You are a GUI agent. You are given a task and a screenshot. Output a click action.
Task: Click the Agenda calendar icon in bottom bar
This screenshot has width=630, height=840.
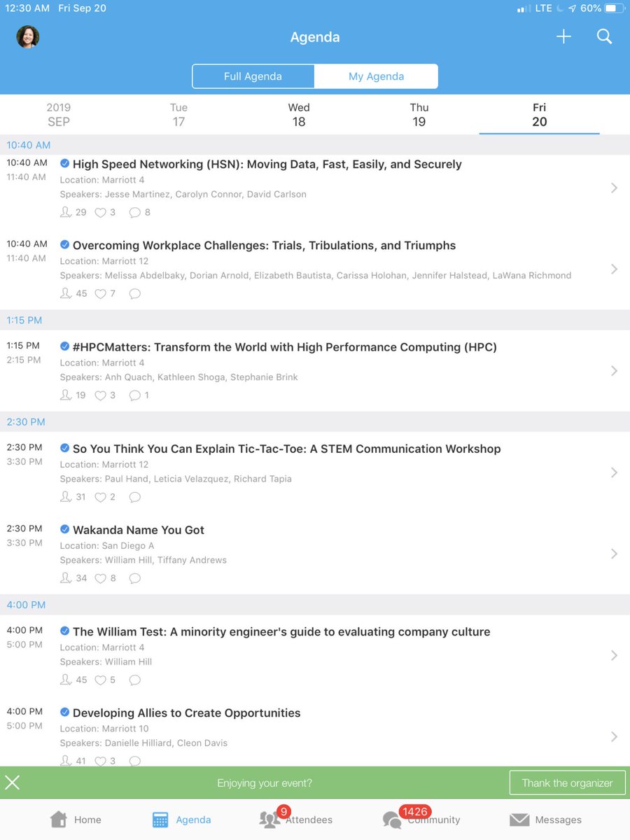pos(160,818)
